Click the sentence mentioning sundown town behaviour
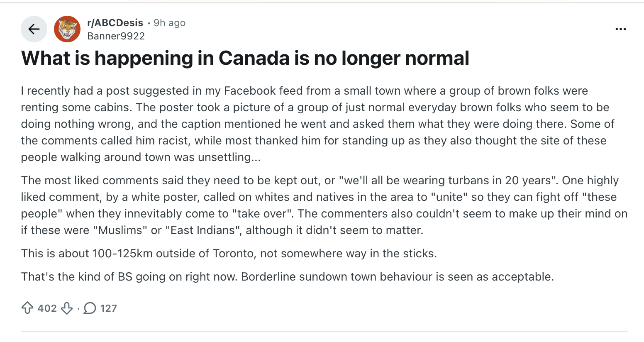This screenshot has width=644, height=342. 287,276
